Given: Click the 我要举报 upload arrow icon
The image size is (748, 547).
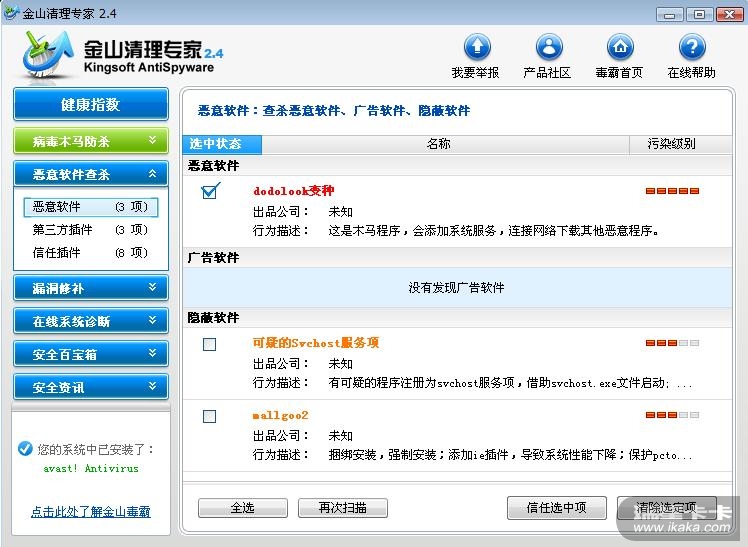Looking at the screenshot, I should point(477,47).
